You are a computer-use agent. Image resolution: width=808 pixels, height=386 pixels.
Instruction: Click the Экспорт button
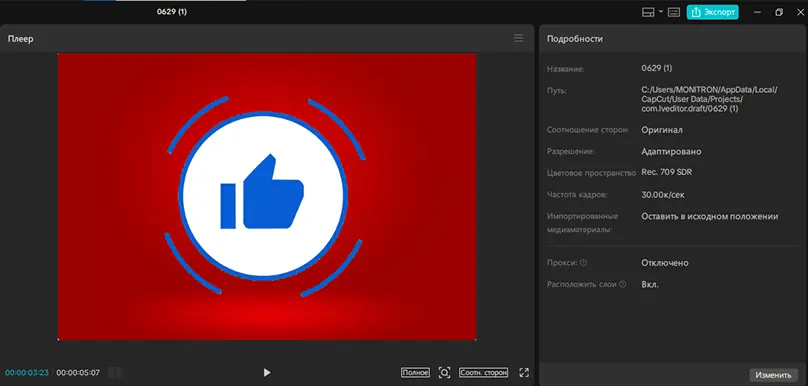point(712,12)
